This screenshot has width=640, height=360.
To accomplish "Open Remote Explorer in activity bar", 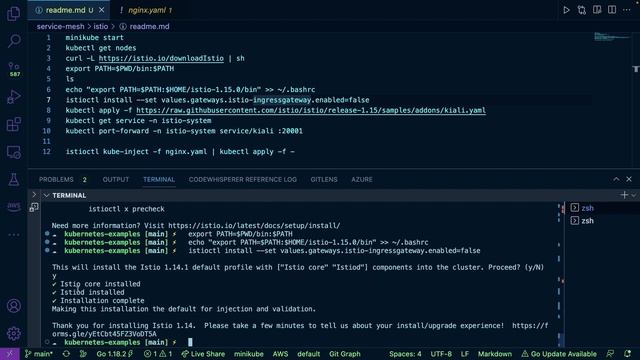I will pos(13,152).
